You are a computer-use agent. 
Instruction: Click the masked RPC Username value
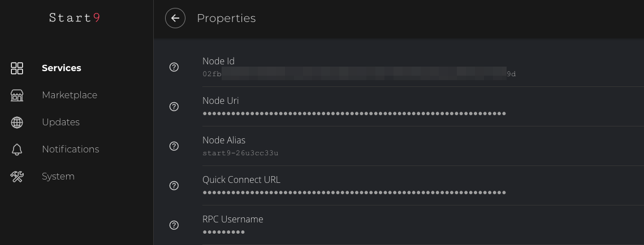[223, 232]
